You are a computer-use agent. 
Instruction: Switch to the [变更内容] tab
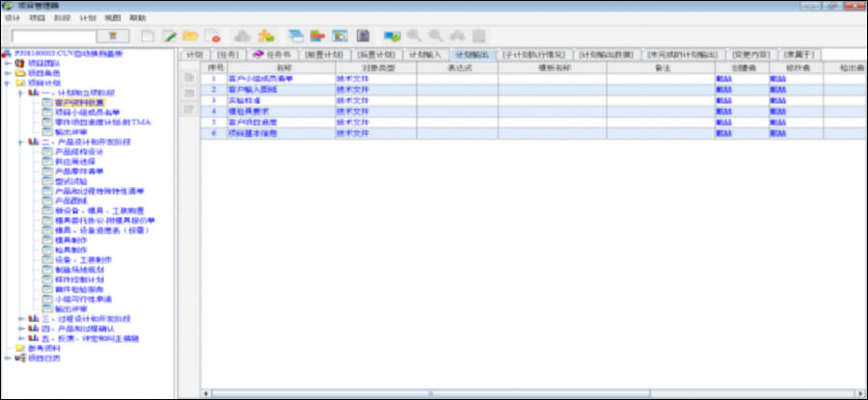click(x=750, y=55)
